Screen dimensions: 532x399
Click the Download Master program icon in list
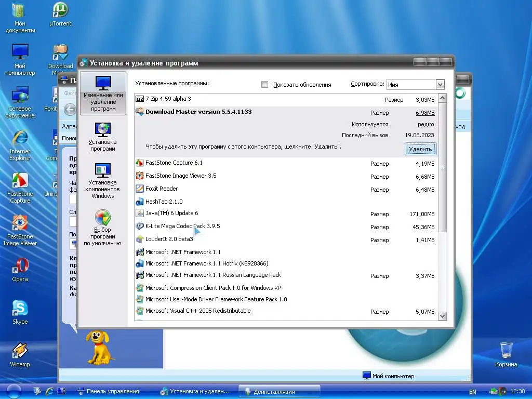139,112
